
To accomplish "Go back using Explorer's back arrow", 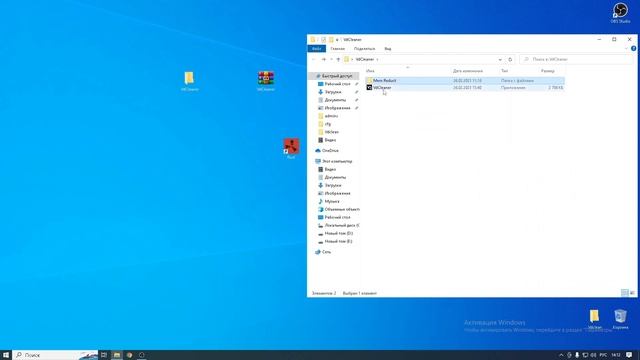I will point(313,60).
